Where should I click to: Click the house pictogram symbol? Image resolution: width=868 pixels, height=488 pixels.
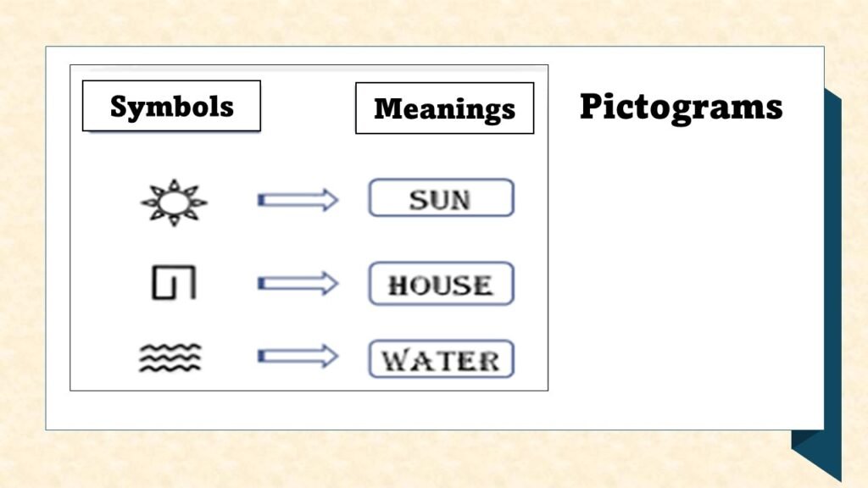tap(174, 283)
